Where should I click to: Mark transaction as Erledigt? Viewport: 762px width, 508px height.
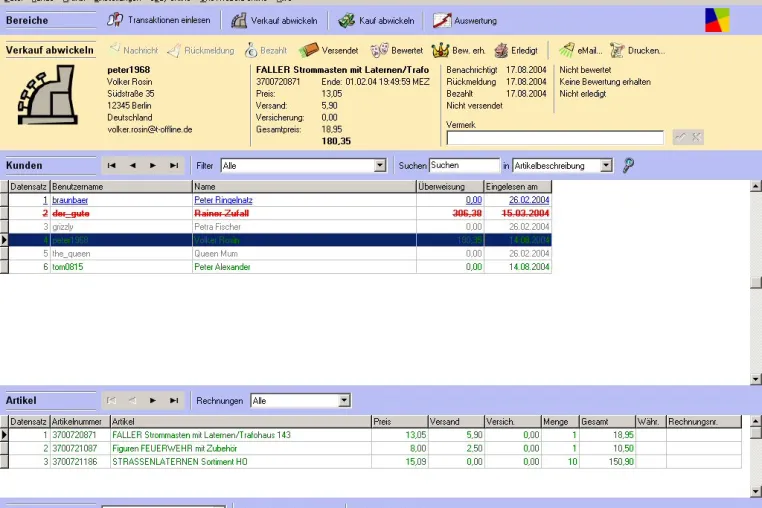pos(516,50)
